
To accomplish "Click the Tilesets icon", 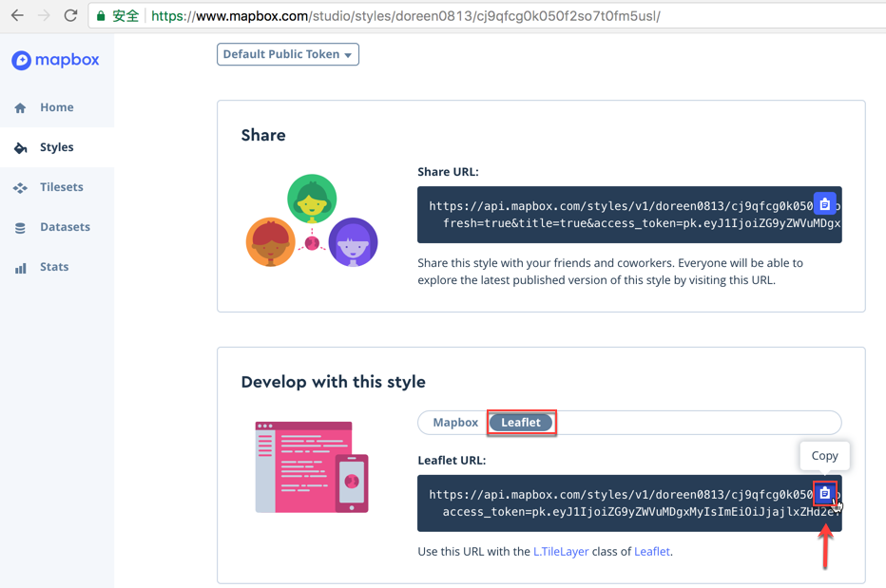I will 20,188.
